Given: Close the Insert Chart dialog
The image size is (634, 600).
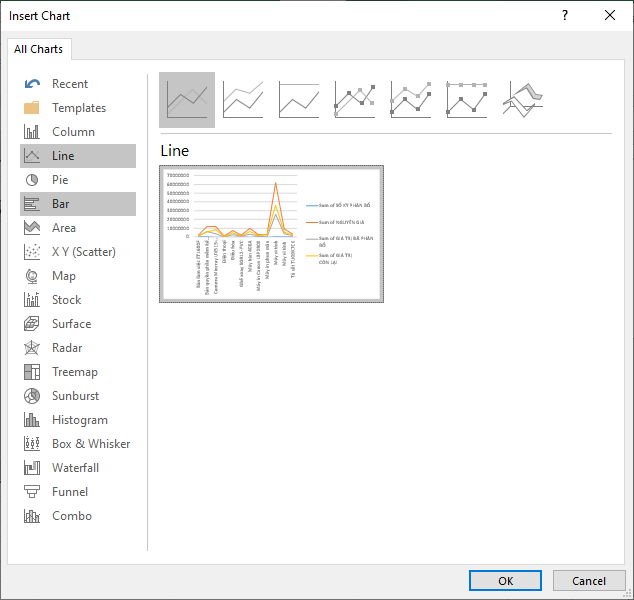Looking at the screenshot, I should (x=610, y=15).
